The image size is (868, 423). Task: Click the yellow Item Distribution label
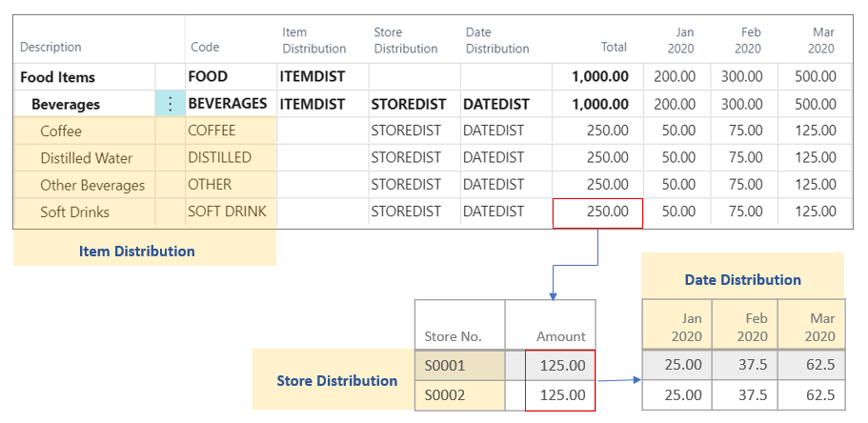pyautogui.click(x=136, y=251)
